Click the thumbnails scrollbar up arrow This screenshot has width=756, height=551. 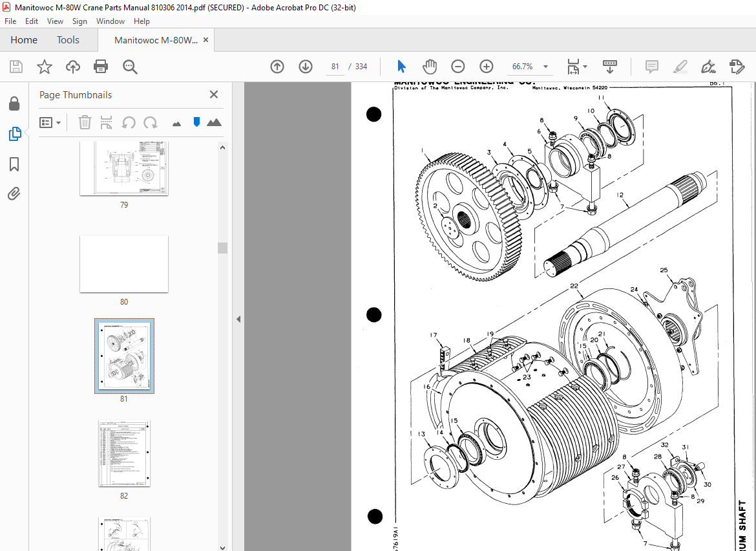[x=222, y=147]
